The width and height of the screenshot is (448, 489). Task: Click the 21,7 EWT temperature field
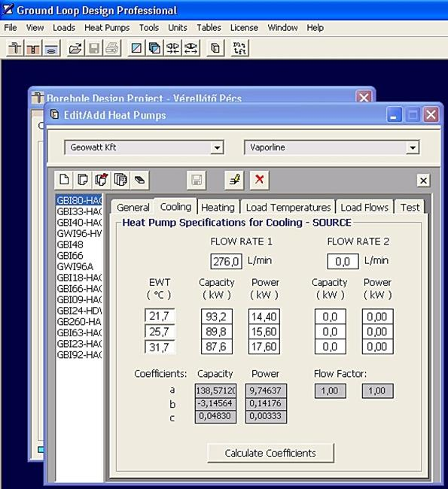click(x=160, y=316)
